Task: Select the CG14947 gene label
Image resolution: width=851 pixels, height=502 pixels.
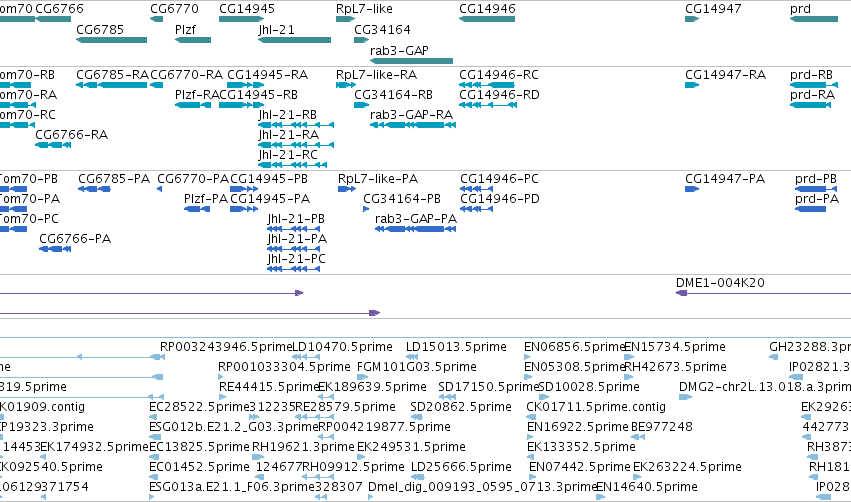Action: point(713,9)
